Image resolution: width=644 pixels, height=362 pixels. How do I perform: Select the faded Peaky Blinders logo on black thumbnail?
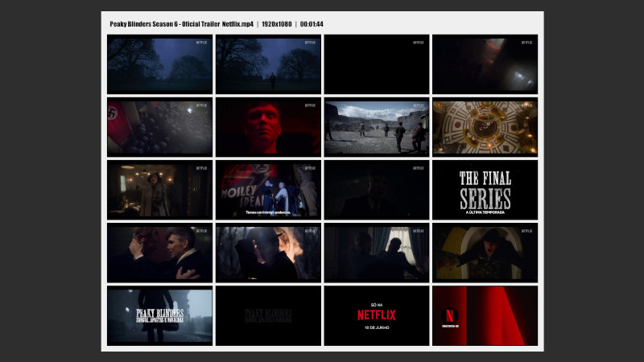click(x=268, y=315)
